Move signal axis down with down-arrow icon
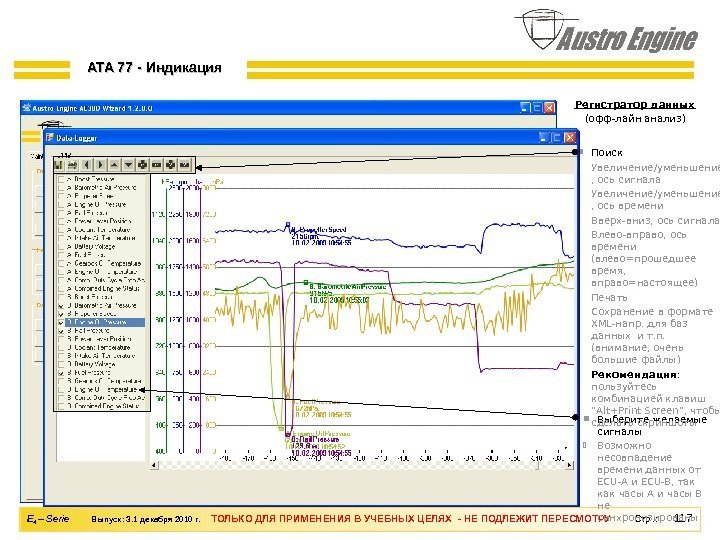The image size is (720, 540). (128, 164)
